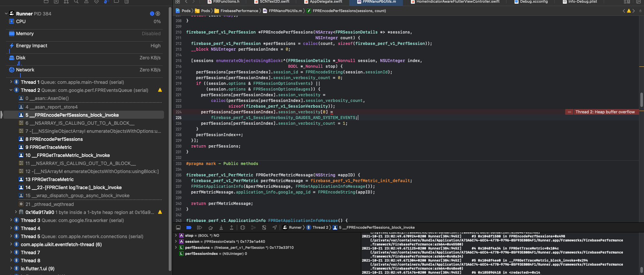Select the CPU gauge row
644x275 pixels.
(x=85, y=21)
